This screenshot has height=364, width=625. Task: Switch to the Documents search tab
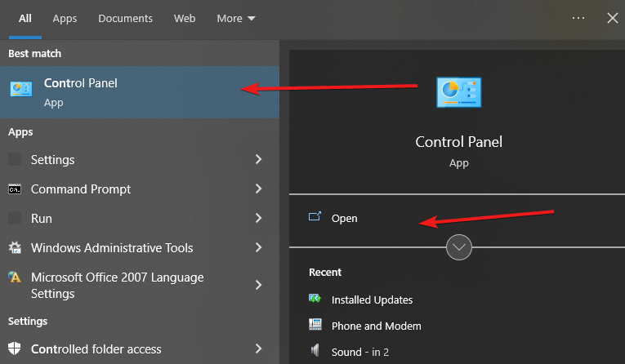pyautogui.click(x=125, y=18)
